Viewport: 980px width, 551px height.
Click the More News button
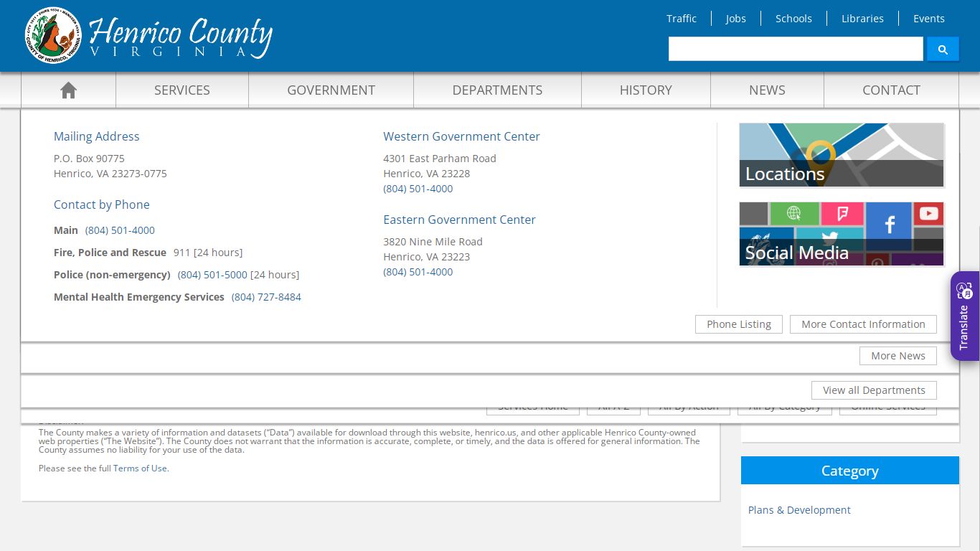(x=898, y=356)
